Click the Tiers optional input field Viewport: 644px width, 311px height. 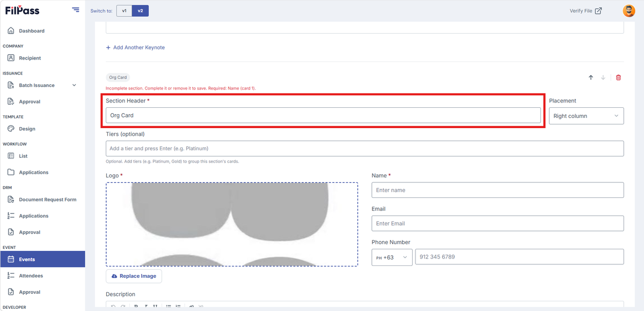click(x=364, y=149)
